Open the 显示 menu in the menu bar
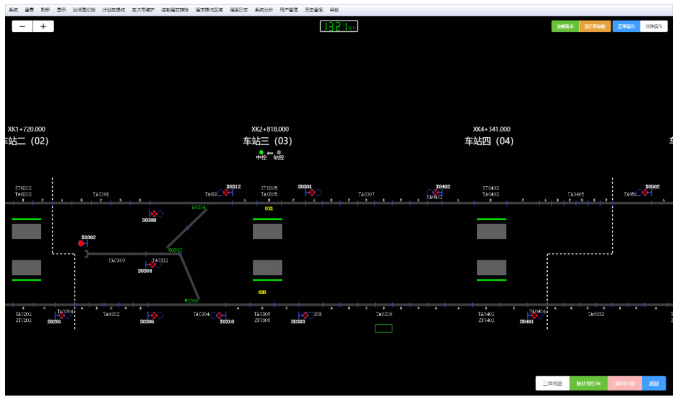Viewport: 676px width, 399px height. (61, 9)
